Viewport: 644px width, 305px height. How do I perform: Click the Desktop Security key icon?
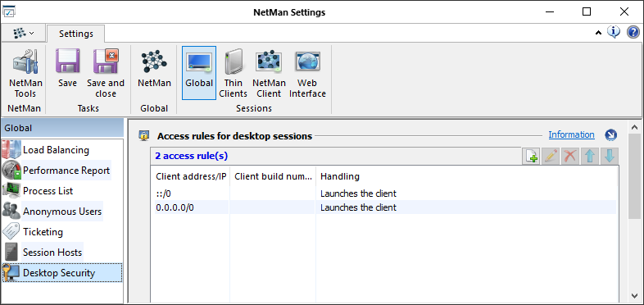(x=11, y=273)
